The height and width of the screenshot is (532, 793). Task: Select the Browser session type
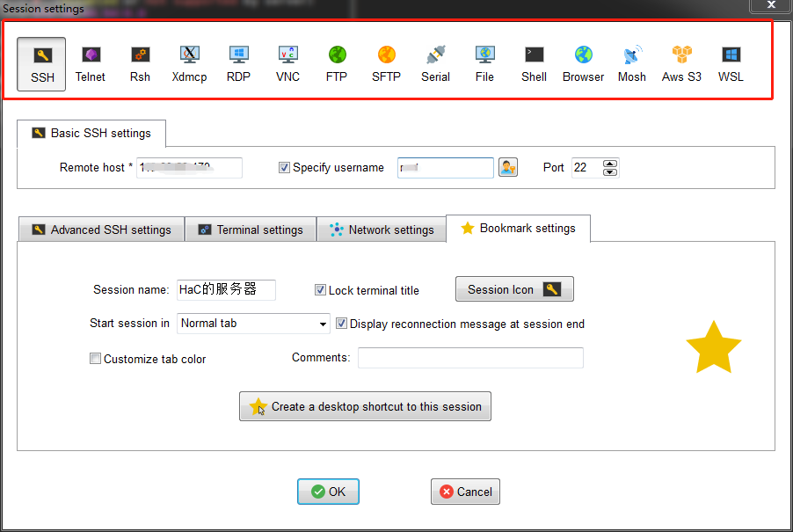pyautogui.click(x=583, y=64)
